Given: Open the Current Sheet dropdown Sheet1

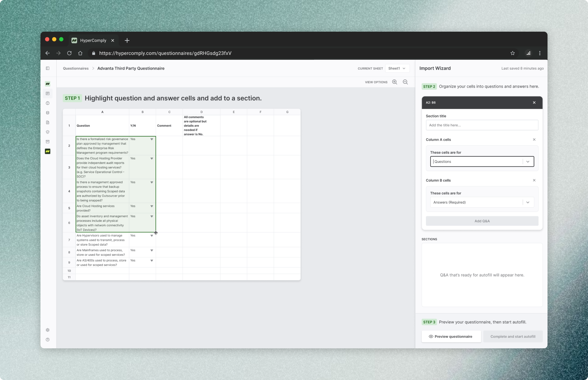Looking at the screenshot, I should coord(397,68).
